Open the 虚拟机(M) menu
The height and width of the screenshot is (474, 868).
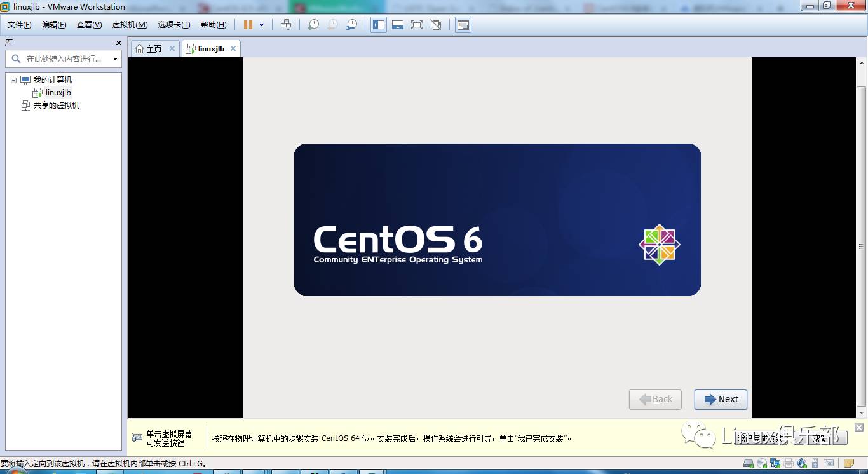(130, 25)
